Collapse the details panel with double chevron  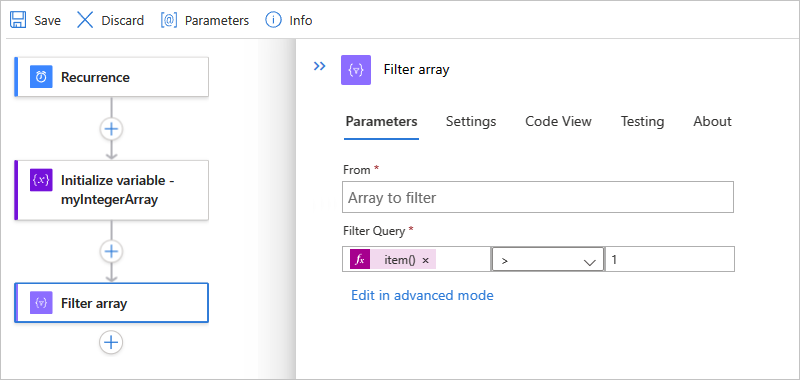click(320, 66)
